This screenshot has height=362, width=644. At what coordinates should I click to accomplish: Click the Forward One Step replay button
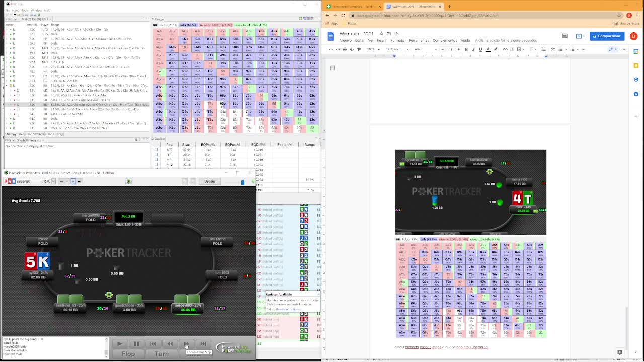(x=186, y=344)
